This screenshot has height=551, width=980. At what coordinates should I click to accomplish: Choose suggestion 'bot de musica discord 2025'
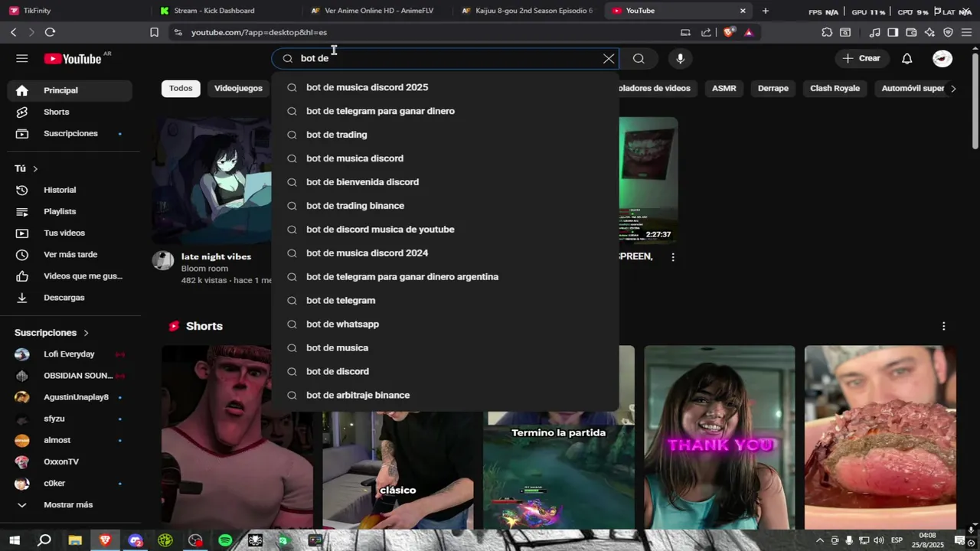coord(445,87)
